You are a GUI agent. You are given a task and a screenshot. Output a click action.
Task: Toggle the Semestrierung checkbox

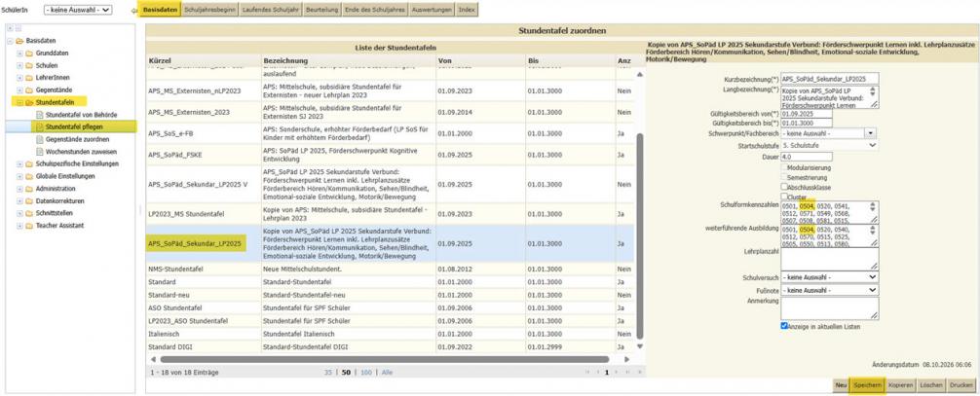point(784,177)
